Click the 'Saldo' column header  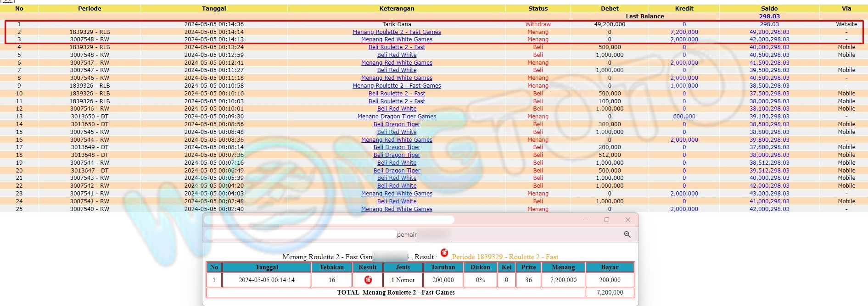[769, 8]
